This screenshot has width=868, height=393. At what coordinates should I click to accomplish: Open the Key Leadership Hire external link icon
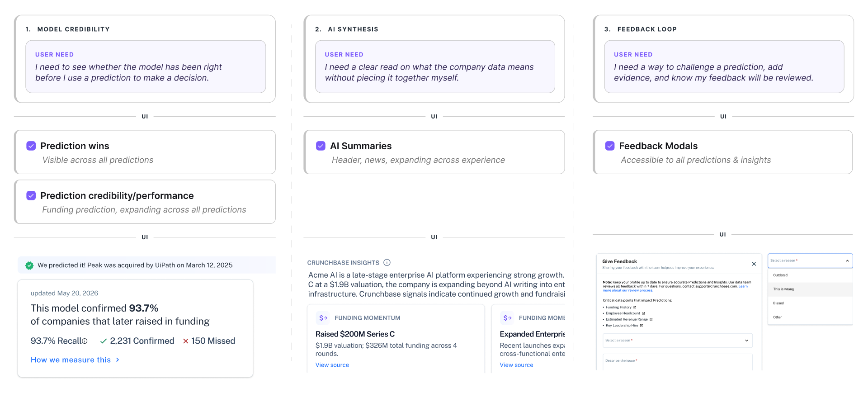[x=642, y=326]
